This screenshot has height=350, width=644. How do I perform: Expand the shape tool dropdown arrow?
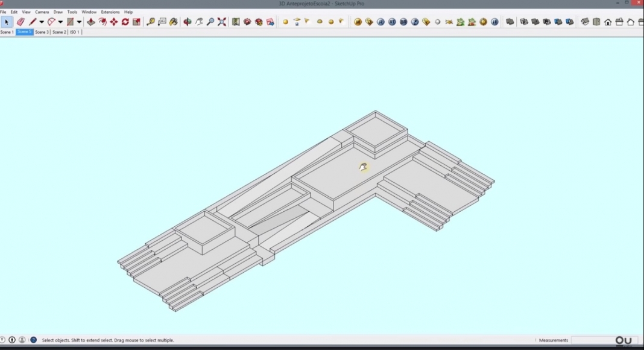[78, 22]
